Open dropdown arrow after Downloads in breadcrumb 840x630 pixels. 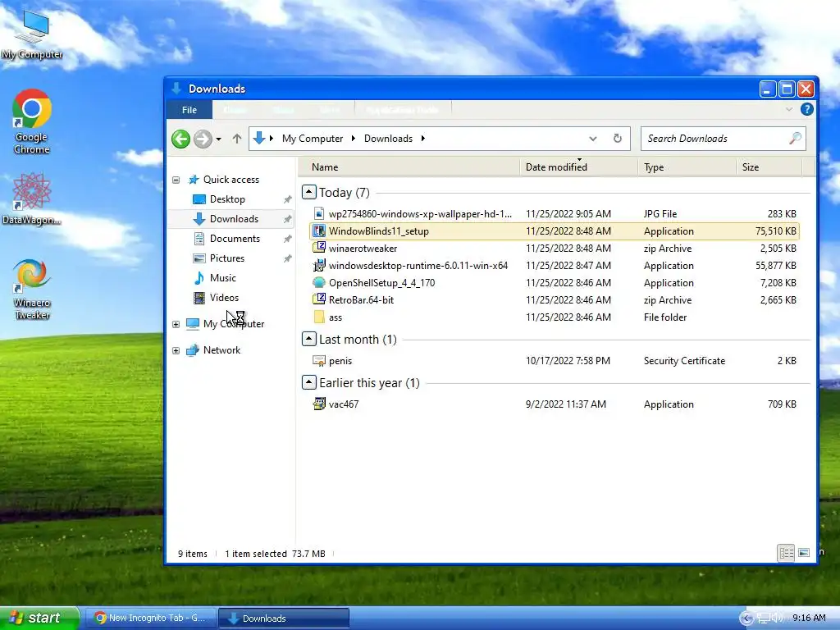[x=422, y=138]
